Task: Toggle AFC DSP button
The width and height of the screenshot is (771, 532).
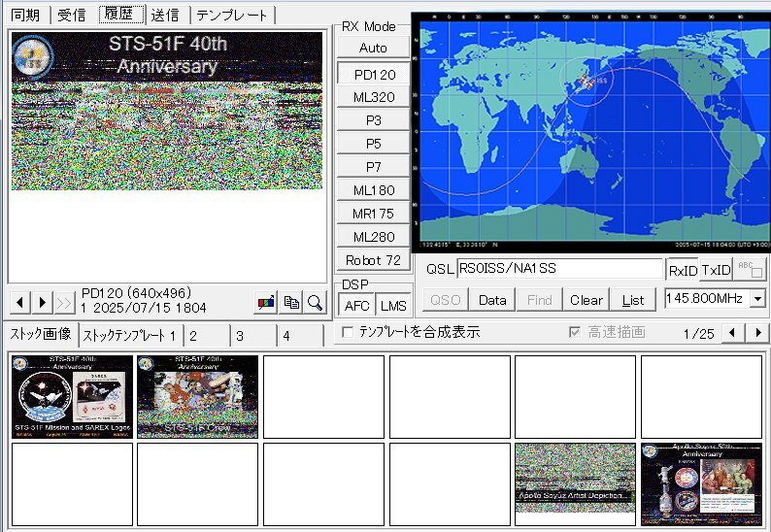Action: click(x=356, y=306)
